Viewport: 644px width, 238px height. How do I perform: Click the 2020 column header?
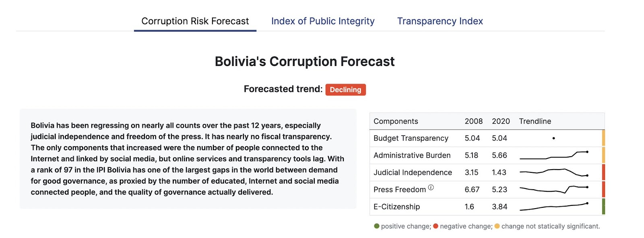pos(501,121)
